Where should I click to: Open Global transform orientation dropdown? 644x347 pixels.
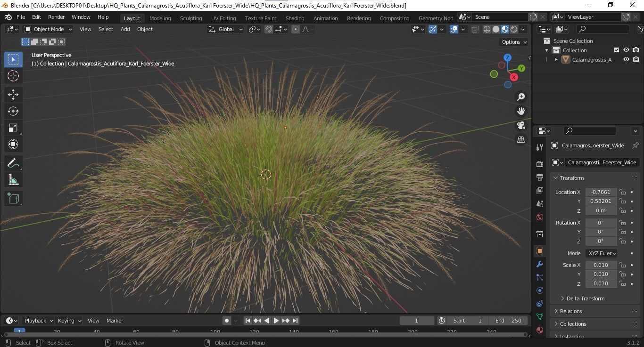(226, 29)
